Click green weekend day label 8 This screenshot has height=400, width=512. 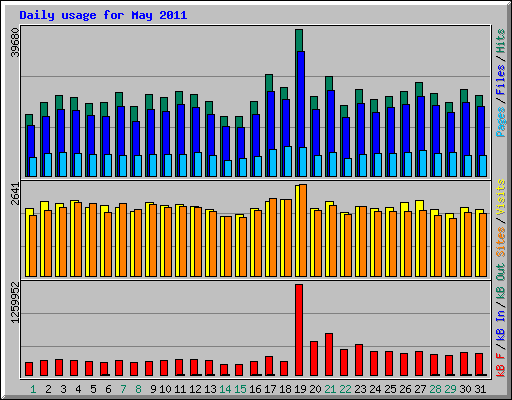[138, 389]
